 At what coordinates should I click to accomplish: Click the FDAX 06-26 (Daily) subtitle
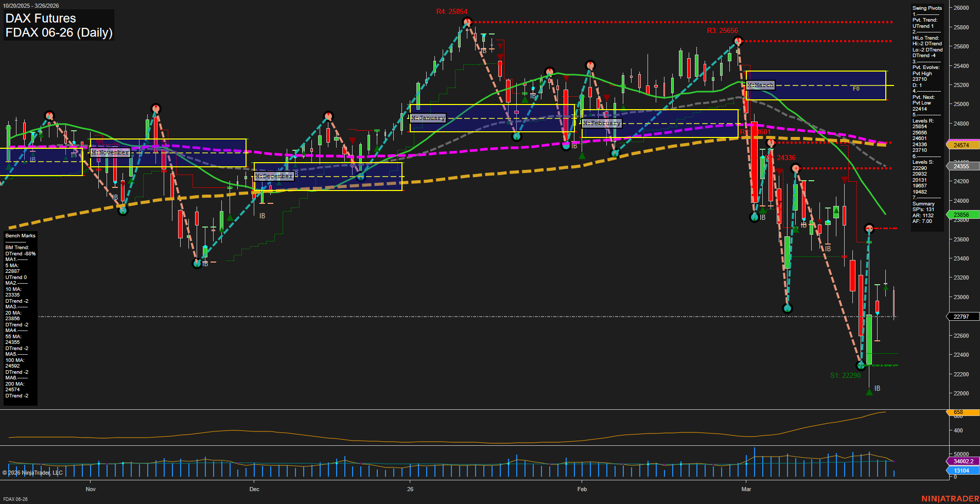point(59,33)
